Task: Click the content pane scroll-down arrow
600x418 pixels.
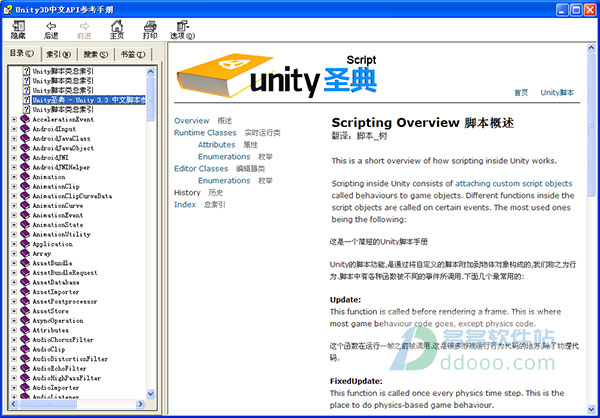Action: (591, 410)
